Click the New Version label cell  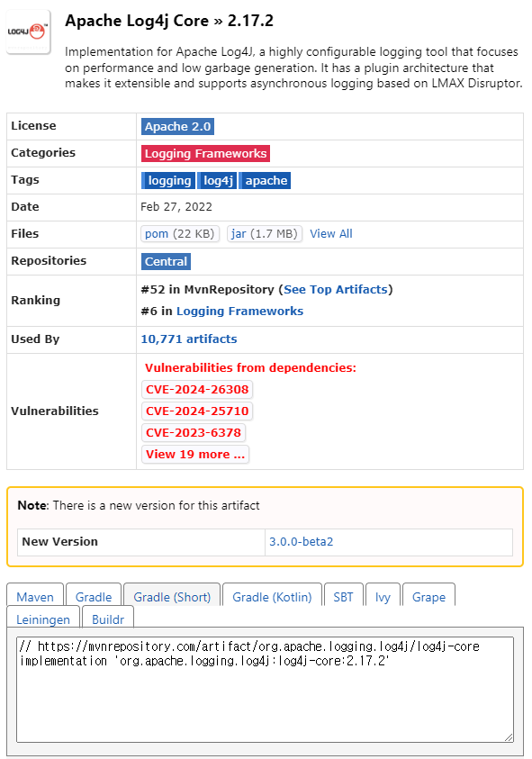tap(140, 542)
